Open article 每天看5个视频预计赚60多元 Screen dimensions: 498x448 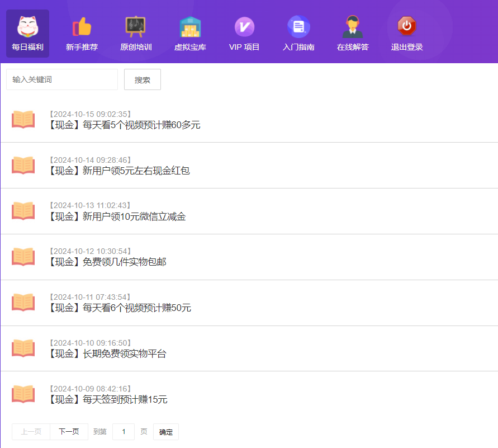[124, 125]
